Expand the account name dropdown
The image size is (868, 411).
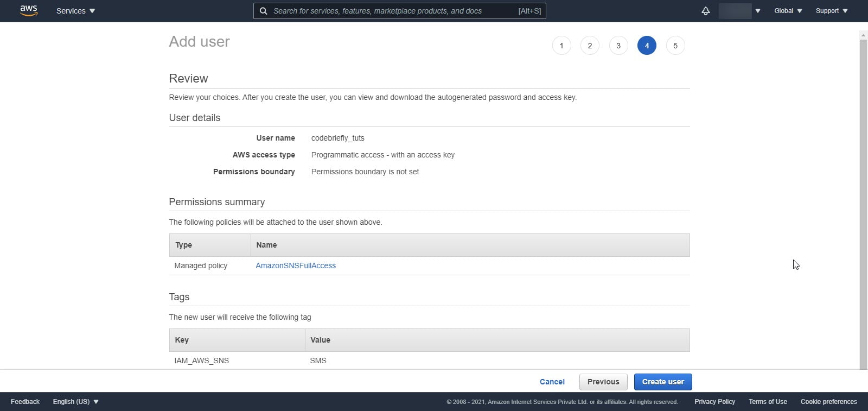click(739, 11)
